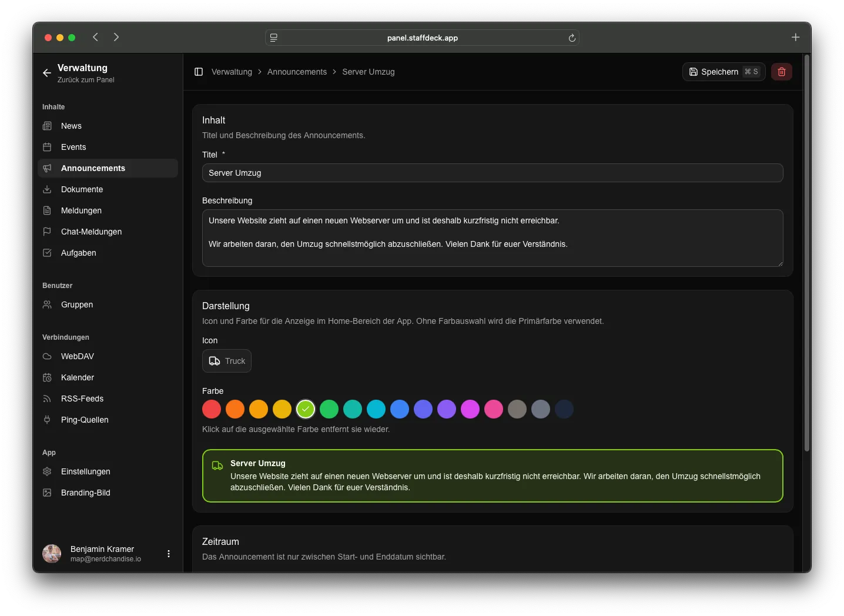The image size is (844, 616).
Task: Open user menu three-dots icon
Action: [x=169, y=554]
